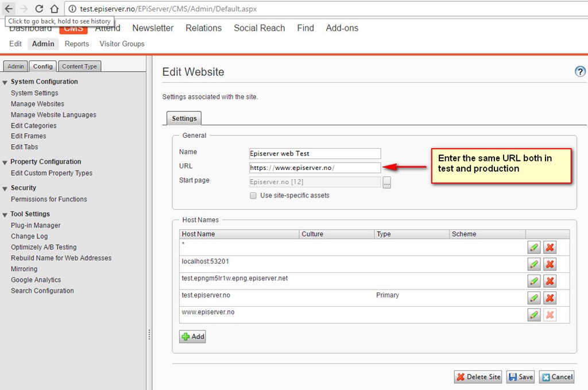Click the Save button

(x=520, y=377)
